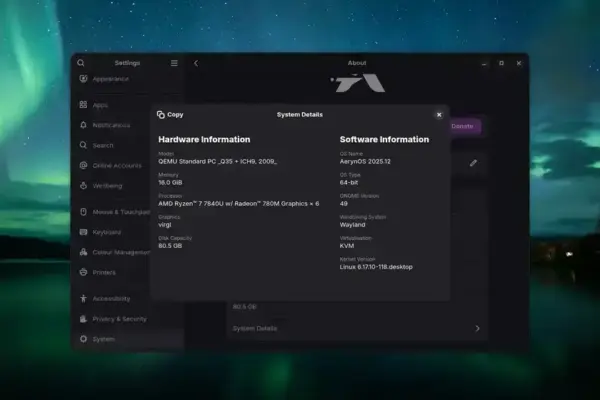Click the copy icon in the System Details dialog
This screenshot has height=400, width=600.
click(161, 114)
